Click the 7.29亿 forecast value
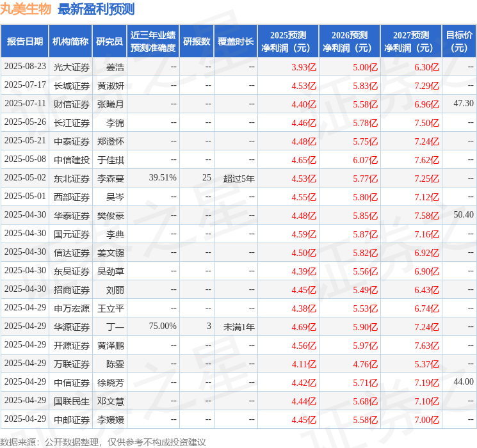 click(427, 86)
